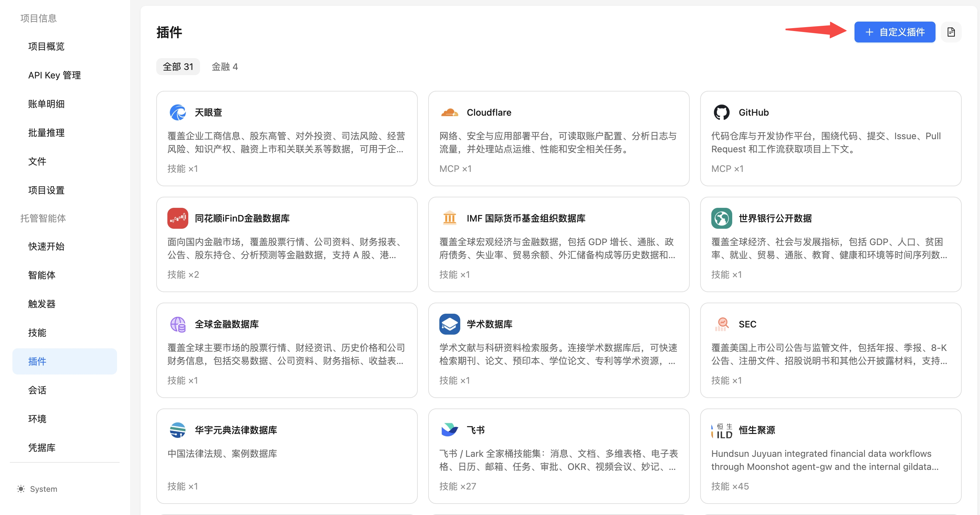Open the 天眼查 plugin title
The width and height of the screenshot is (980, 515).
(x=209, y=113)
